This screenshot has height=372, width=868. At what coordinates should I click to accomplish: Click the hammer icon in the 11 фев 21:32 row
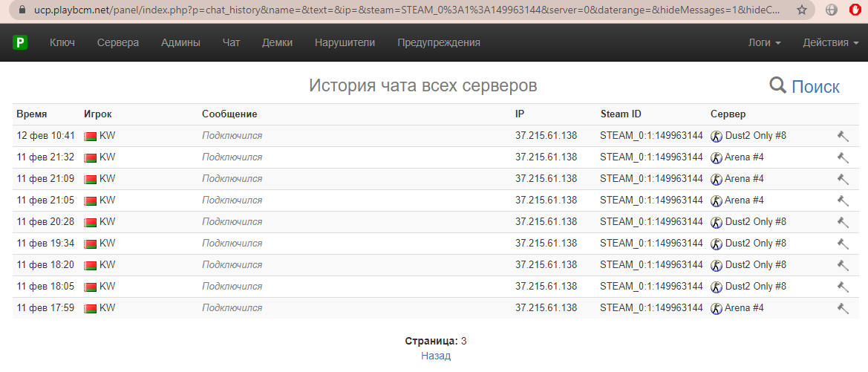(842, 157)
